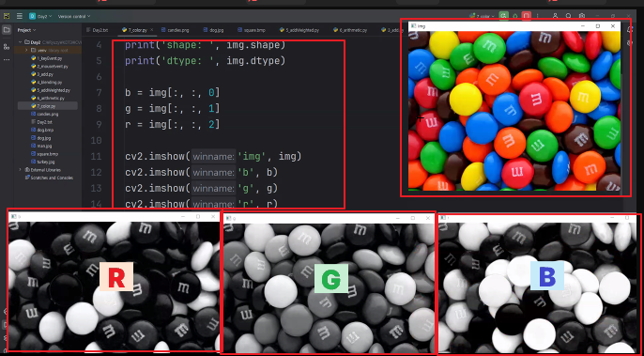Screen dimensions: 644x356
Task: Close the 'img' OpenCV window
Action: tap(613, 26)
